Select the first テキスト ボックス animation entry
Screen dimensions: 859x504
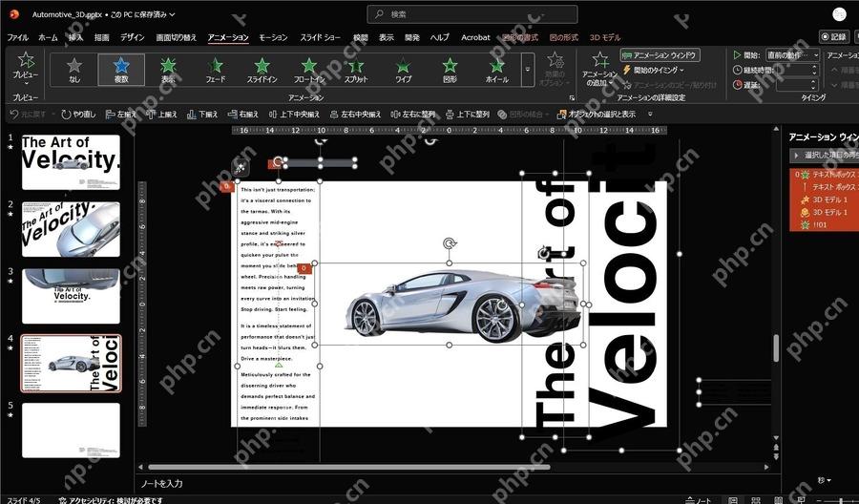(x=827, y=175)
